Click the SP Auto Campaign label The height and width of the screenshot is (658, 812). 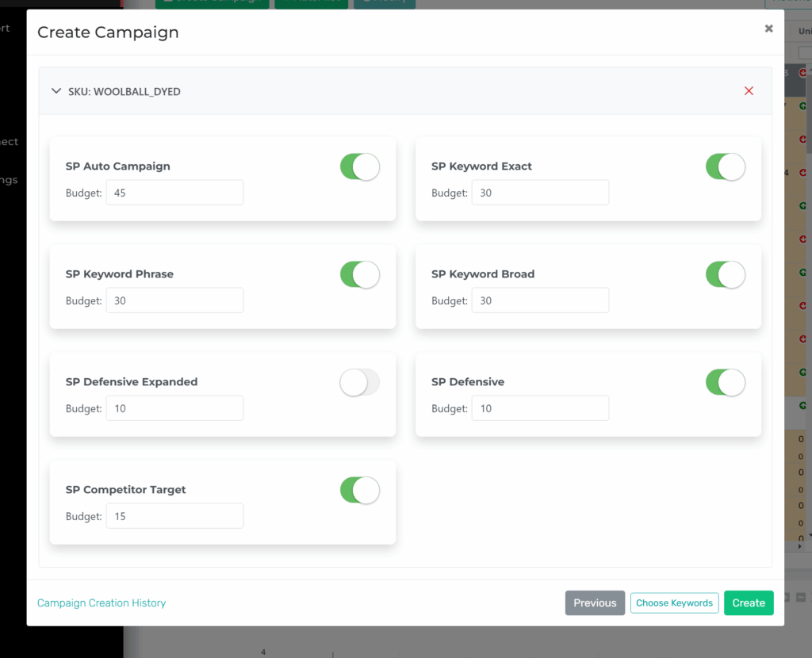pyautogui.click(x=117, y=166)
